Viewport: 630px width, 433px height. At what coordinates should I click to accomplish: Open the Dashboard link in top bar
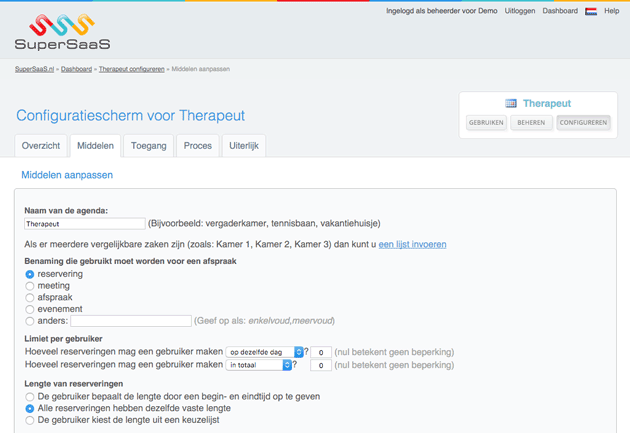(560, 11)
